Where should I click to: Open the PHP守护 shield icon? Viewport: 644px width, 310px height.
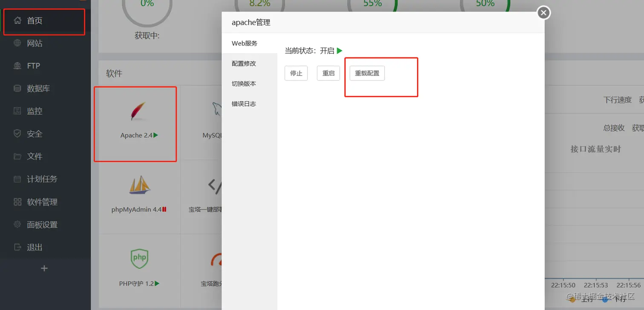(139, 258)
